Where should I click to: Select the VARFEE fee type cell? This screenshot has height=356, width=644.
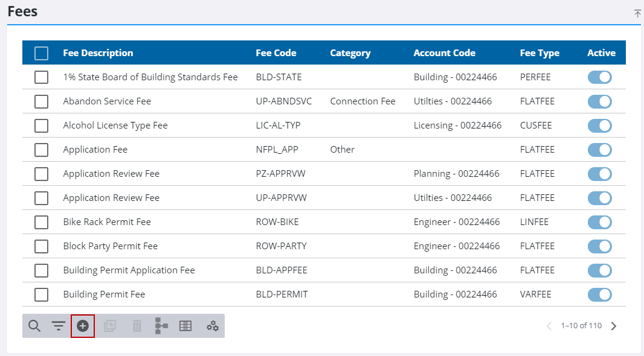click(x=536, y=294)
